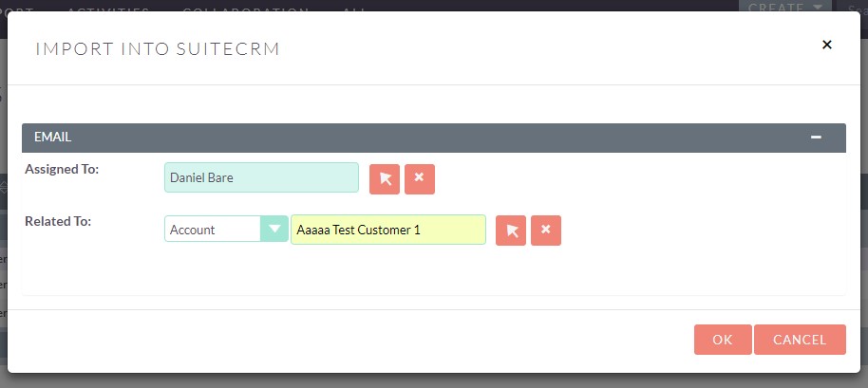Click the Related To label

pyautogui.click(x=58, y=221)
